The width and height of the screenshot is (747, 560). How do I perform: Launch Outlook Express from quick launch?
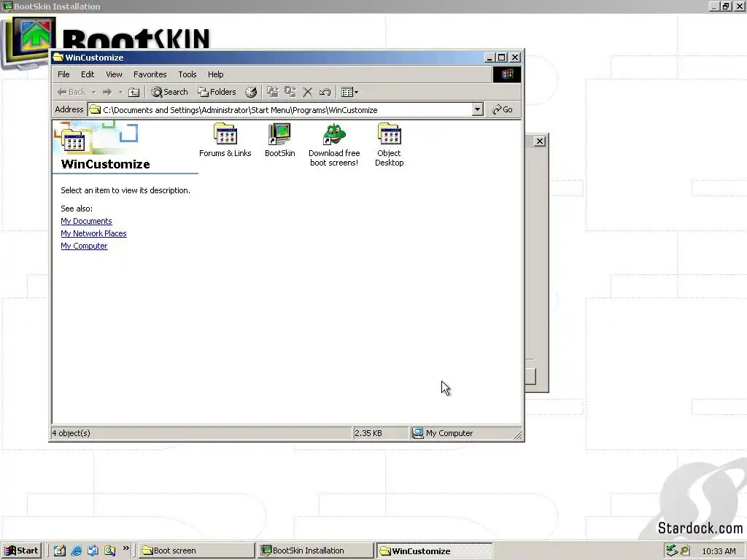pos(93,551)
